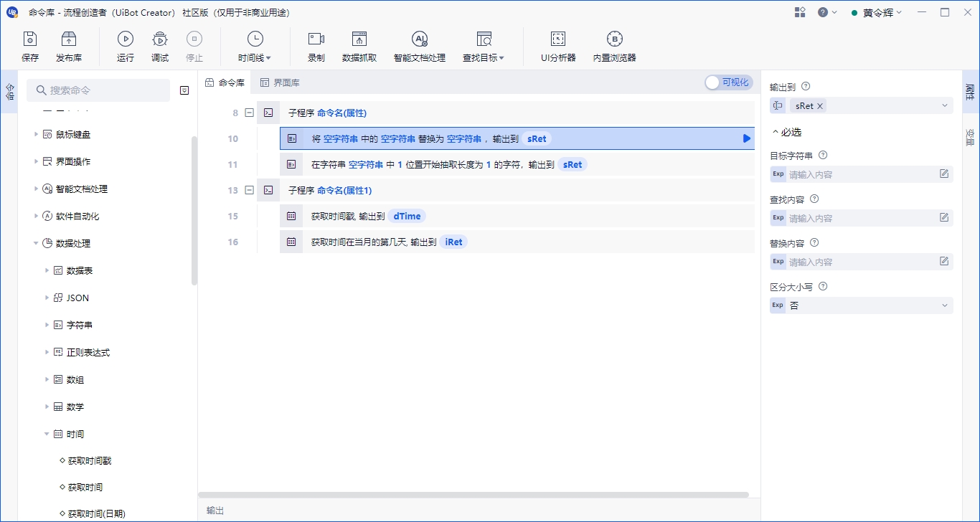Open the editor icon for 查找内容
Screen dimensions: 980x522
pyautogui.click(x=944, y=217)
